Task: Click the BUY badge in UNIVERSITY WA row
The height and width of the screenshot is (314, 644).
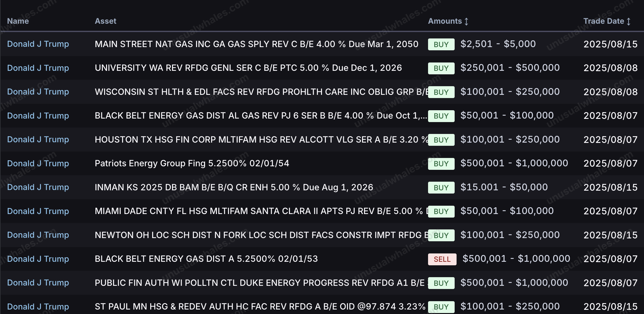Action: [441, 68]
